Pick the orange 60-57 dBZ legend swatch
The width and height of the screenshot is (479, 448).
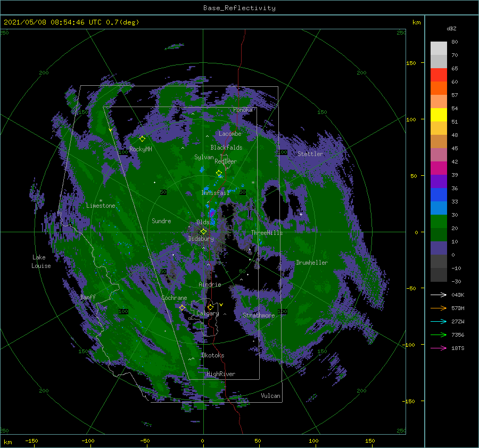(x=439, y=88)
